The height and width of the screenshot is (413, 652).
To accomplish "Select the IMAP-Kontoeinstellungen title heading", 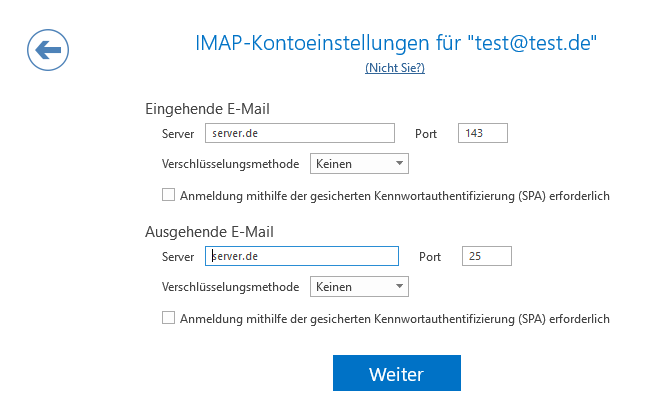I will click(x=396, y=43).
